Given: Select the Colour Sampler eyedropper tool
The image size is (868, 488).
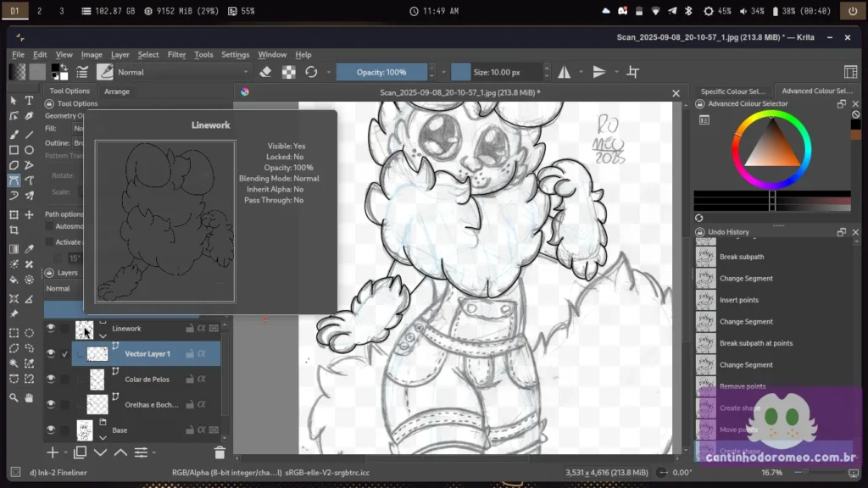Looking at the screenshot, I should [x=30, y=249].
